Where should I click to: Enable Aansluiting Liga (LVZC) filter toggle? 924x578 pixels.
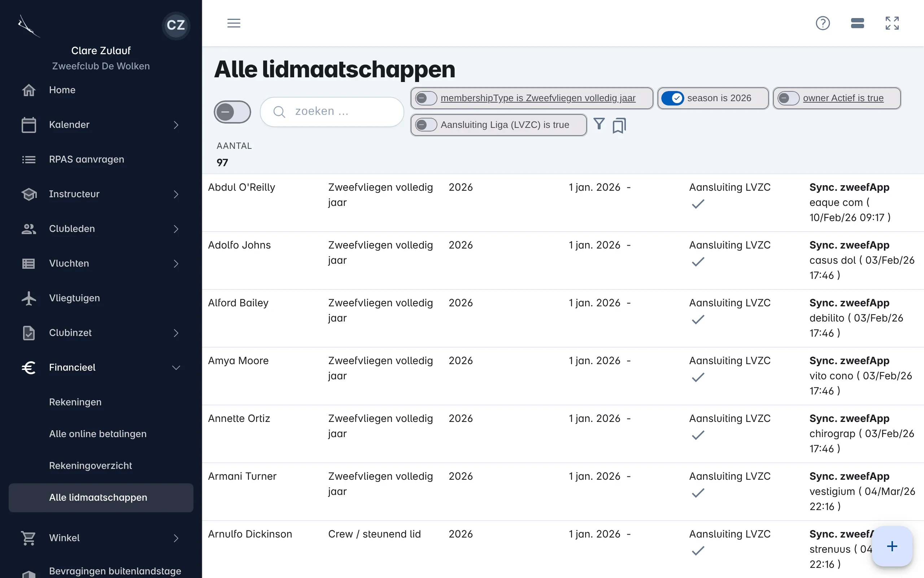426,125
